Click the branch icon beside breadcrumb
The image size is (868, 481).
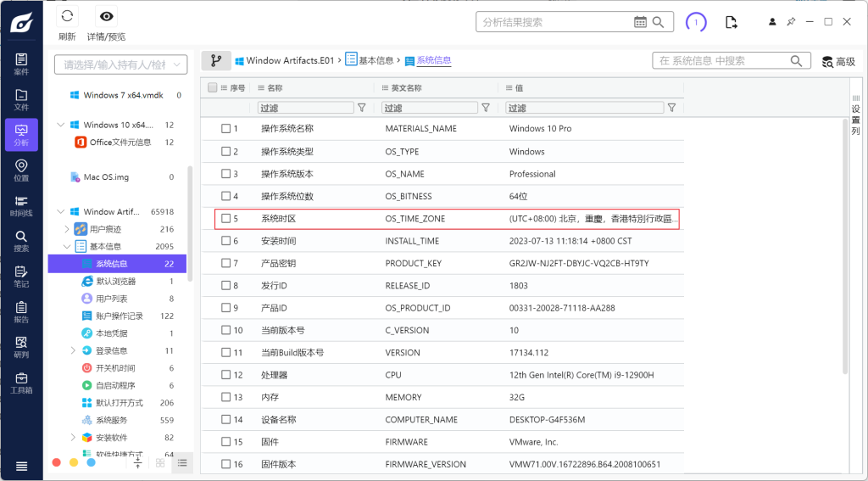[215, 61]
